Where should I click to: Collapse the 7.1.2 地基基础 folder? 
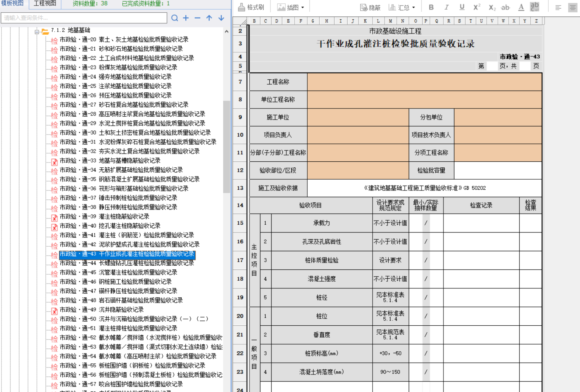37,32
